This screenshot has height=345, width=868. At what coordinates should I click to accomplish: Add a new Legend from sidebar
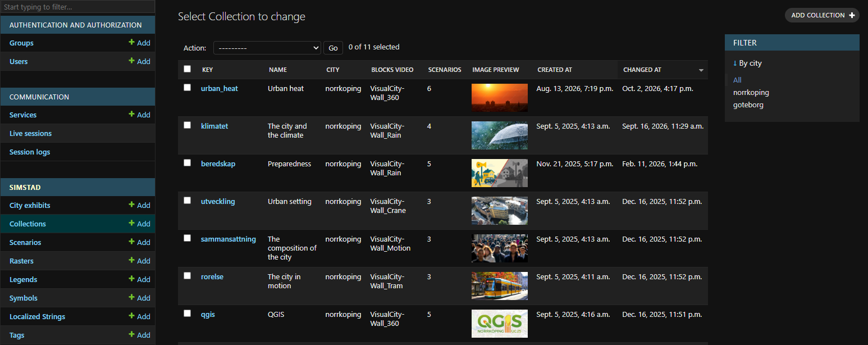coord(139,279)
